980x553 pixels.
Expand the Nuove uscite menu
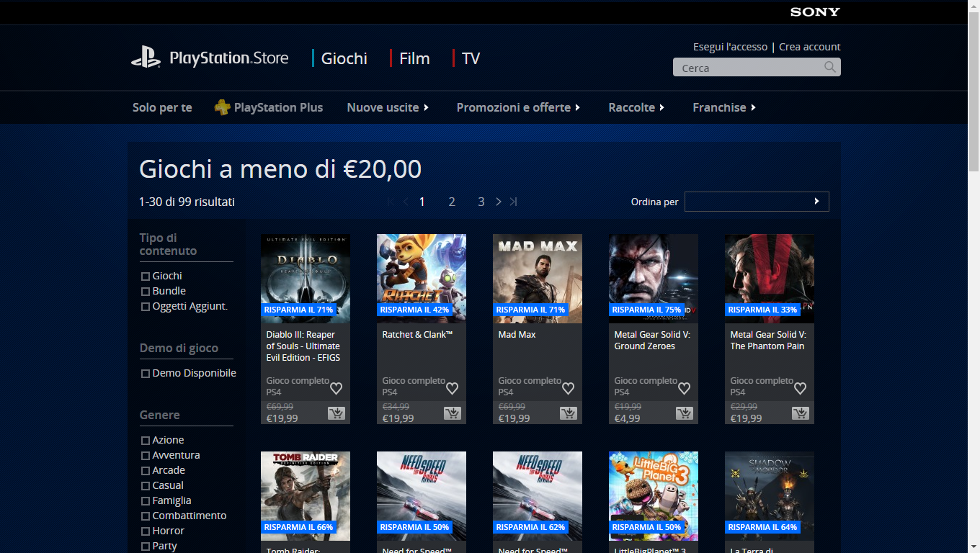click(x=388, y=107)
